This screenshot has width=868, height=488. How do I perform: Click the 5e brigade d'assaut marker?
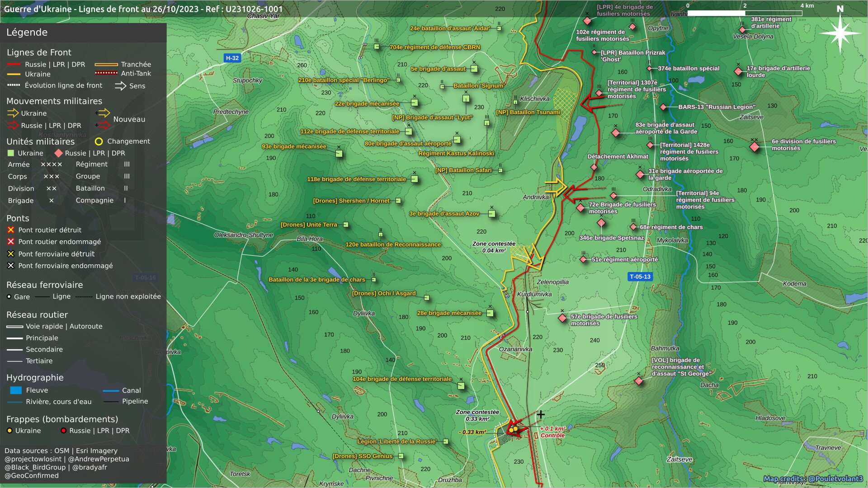click(x=474, y=69)
